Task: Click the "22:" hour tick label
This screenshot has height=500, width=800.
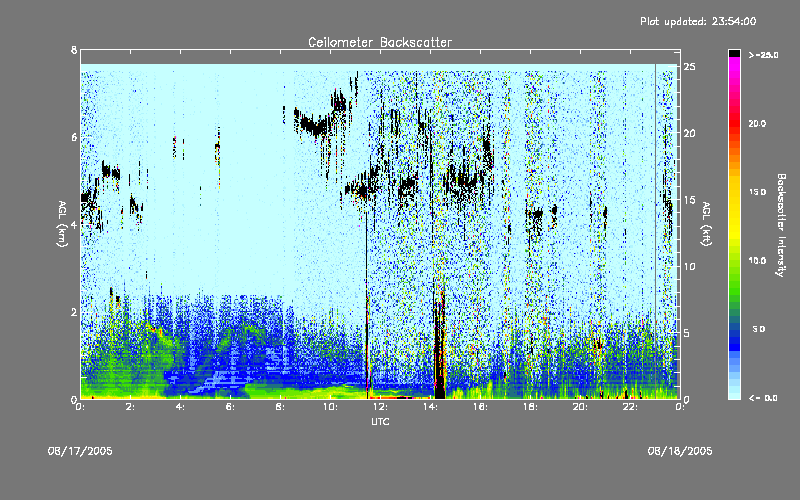Action: pyautogui.click(x=630, y=407)
